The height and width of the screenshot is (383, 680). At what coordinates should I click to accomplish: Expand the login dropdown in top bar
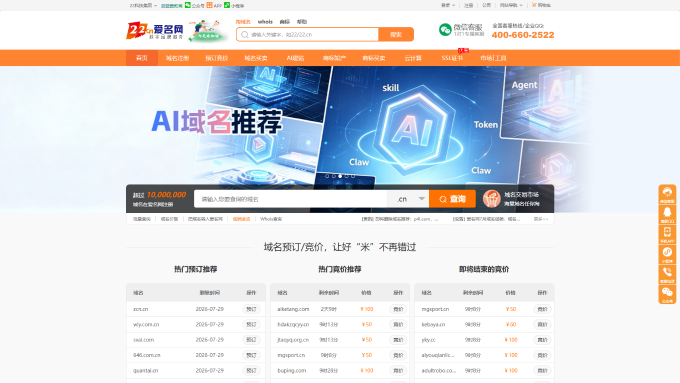point(448,5)
